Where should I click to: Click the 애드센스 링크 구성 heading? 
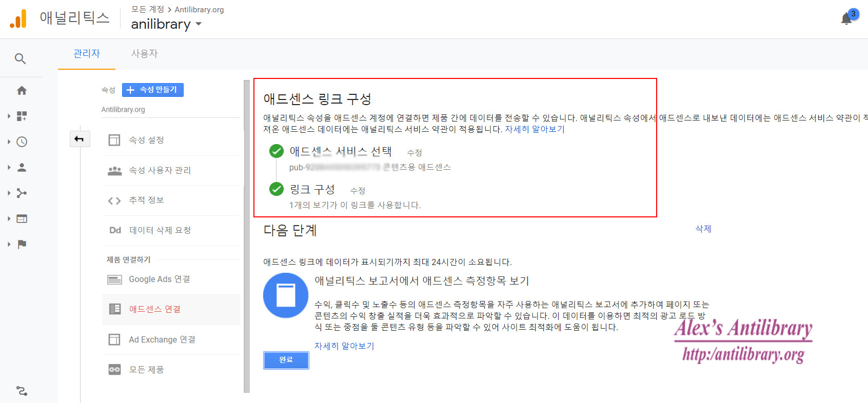tap(317, 99)
